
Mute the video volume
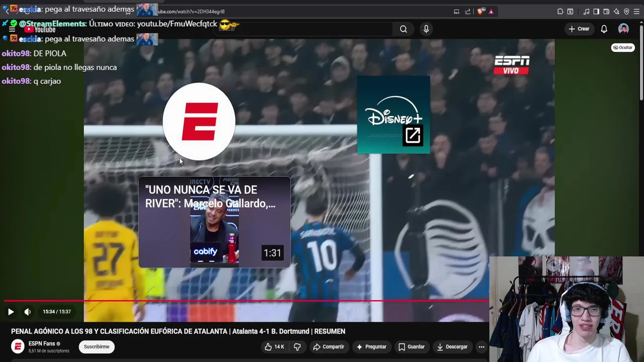[28, 312]
